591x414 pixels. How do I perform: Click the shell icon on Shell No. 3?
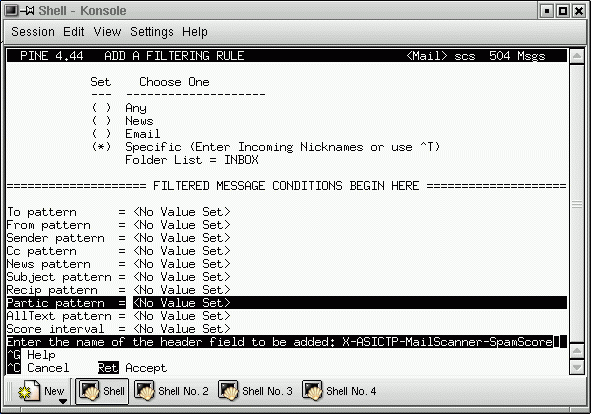click(x=229, y=391)
